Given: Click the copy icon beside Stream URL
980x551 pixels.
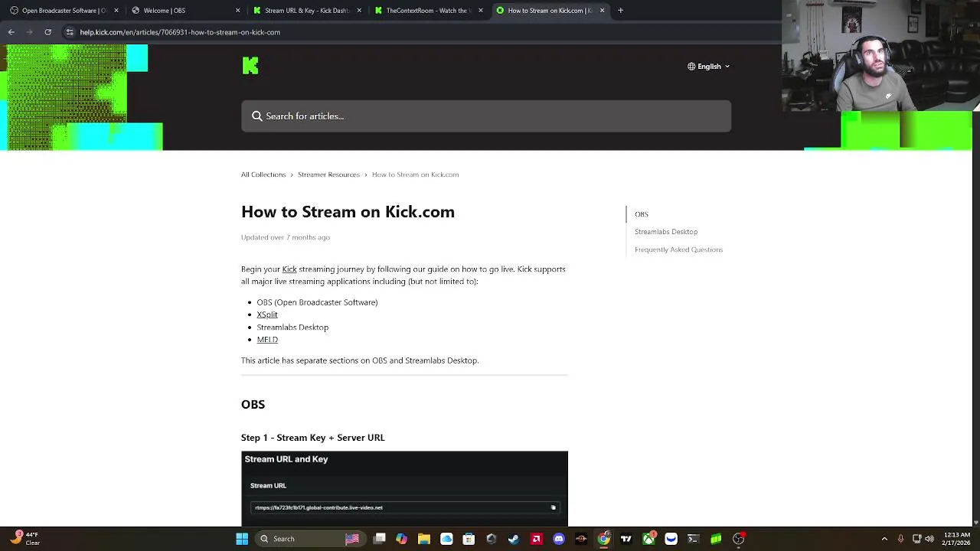Looking at the screenshot, I should point(553,507).
